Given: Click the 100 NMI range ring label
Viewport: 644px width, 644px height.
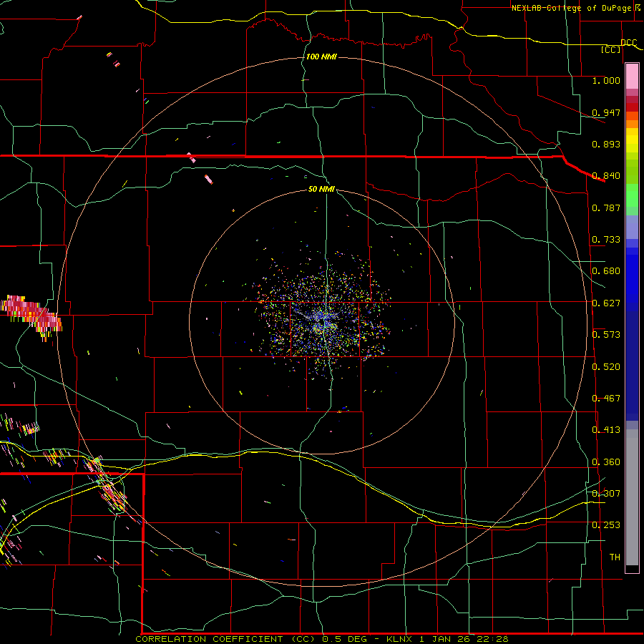Looking at the screenshot, I should pos(321,57).
